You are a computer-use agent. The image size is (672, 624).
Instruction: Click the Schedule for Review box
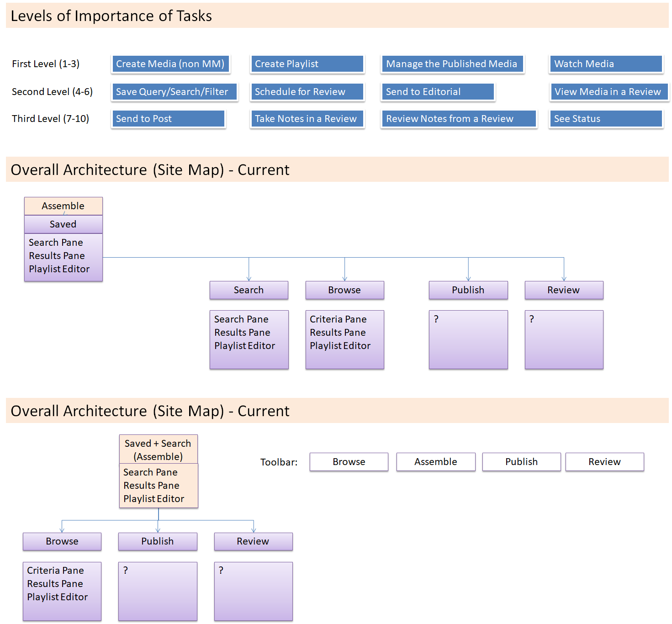(307, 92)
